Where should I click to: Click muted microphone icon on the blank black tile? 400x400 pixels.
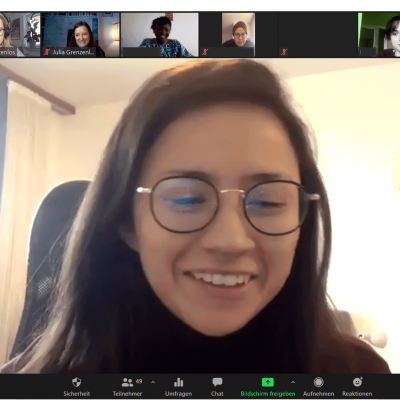(284, 52)
